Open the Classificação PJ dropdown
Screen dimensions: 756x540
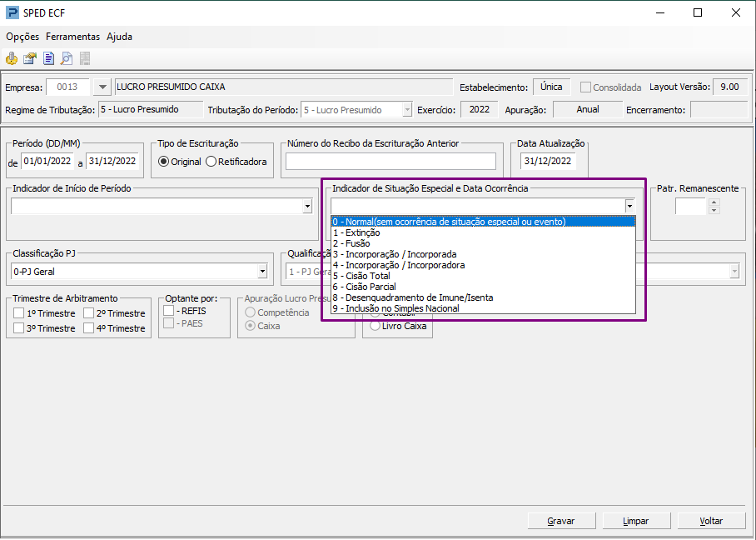(262, 271)
